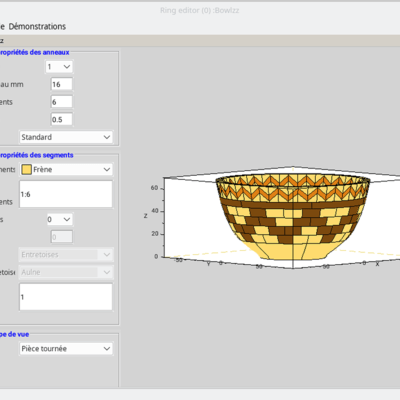Edit the segments count field showing 6
Screen dimensions: 400x400
[x=62, y=102]
